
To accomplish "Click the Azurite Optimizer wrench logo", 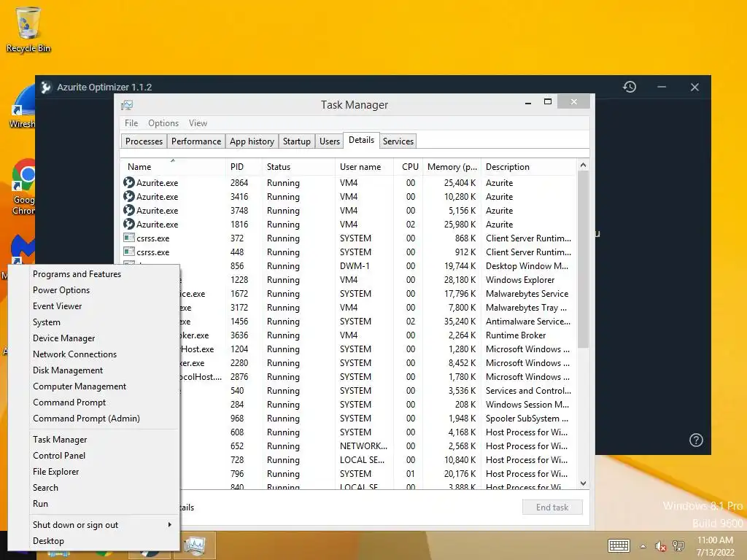I will (46, 87).
